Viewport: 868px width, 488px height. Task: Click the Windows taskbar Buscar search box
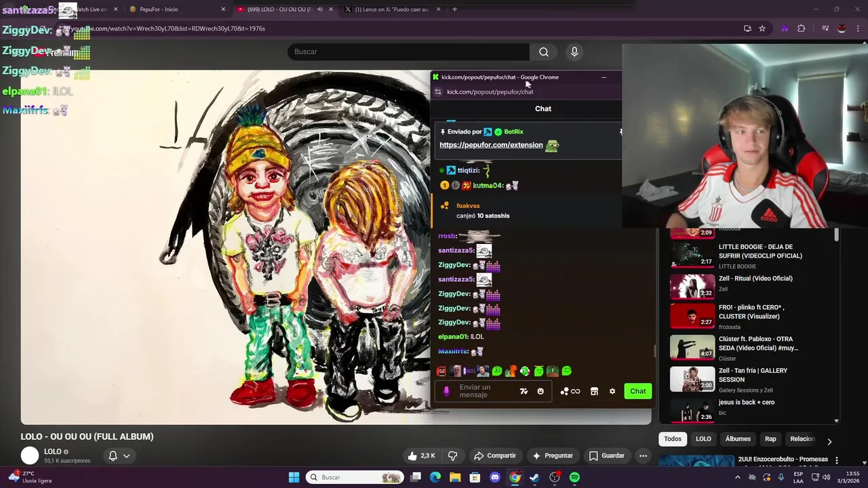355,478
